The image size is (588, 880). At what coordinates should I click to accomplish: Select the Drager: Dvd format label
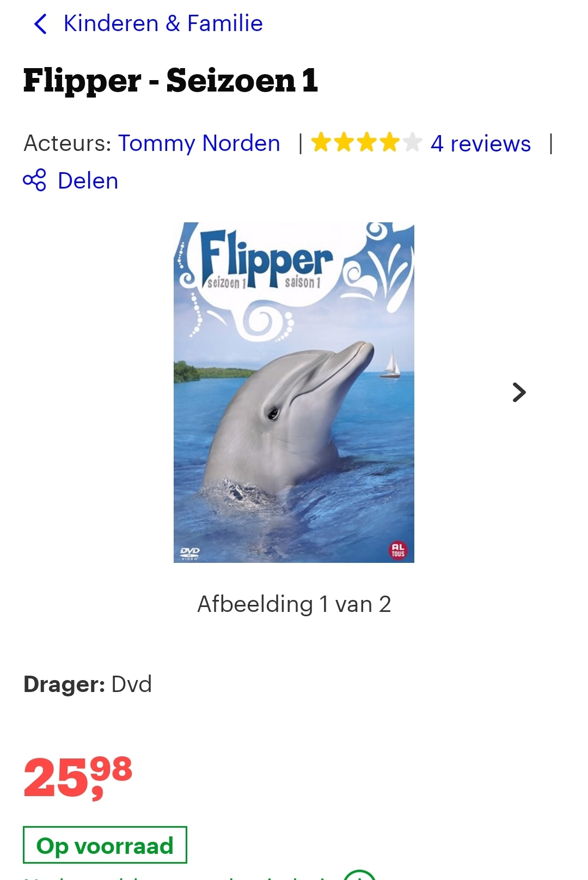click(88, 684)
